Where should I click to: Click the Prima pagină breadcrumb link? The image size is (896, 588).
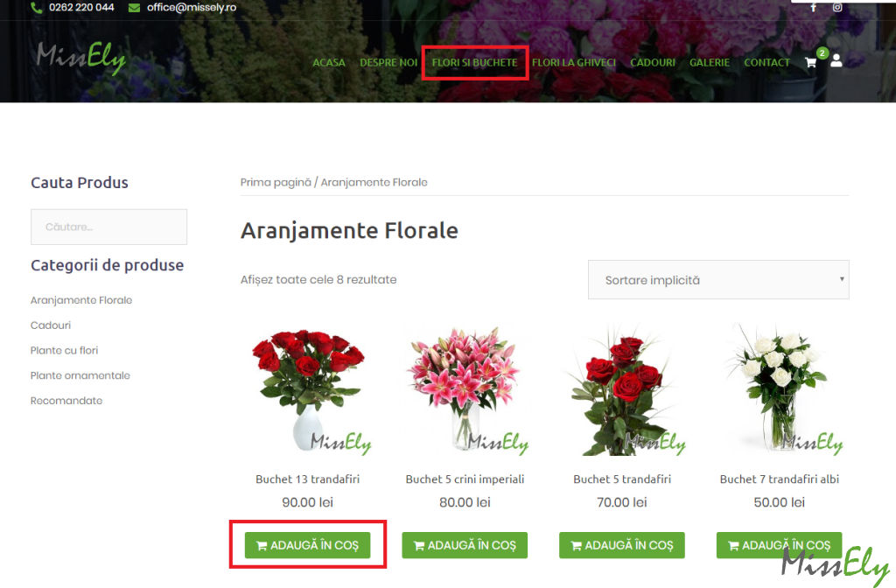pos(276,182)
